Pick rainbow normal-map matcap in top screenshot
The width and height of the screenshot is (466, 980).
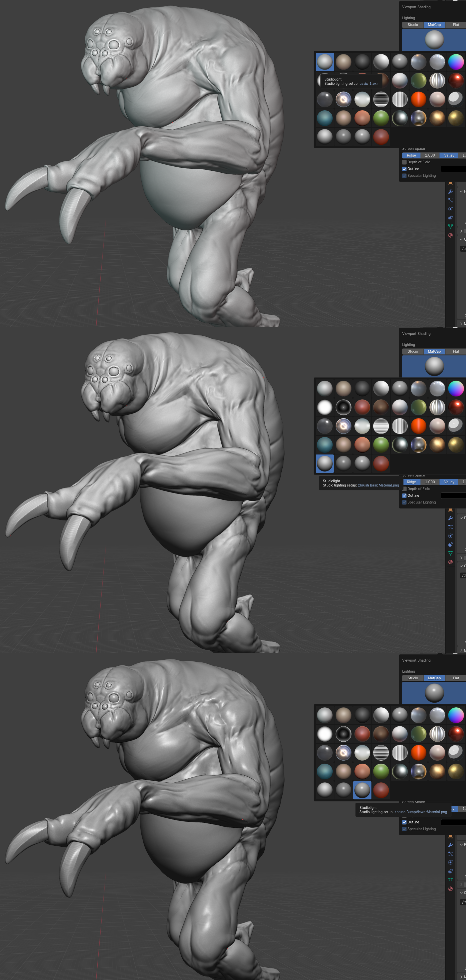tap(456, 62)
